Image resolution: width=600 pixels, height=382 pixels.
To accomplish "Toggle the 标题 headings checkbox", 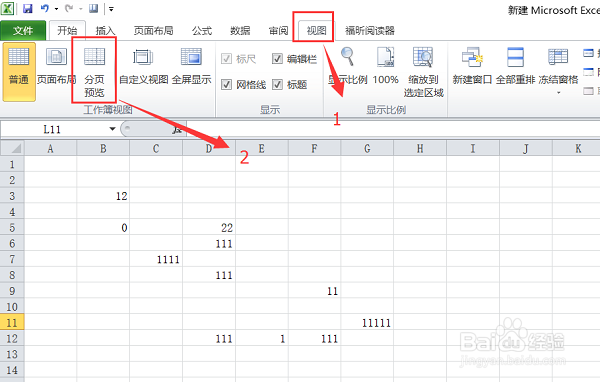I will [277, 84].
